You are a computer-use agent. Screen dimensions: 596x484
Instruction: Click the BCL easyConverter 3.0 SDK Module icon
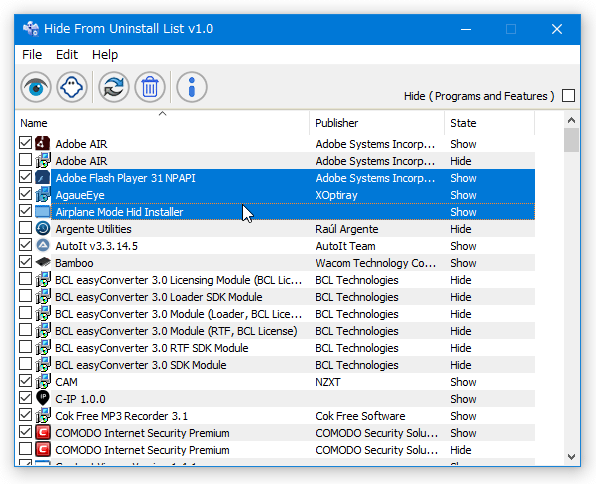tap(43, 364)
